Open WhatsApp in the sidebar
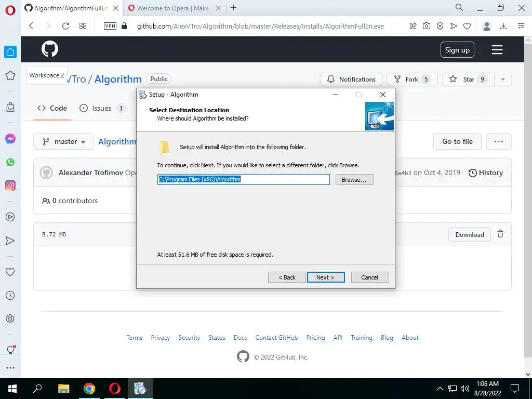Image resolution: width=532 pixels, height=399 pixels. 10,162
